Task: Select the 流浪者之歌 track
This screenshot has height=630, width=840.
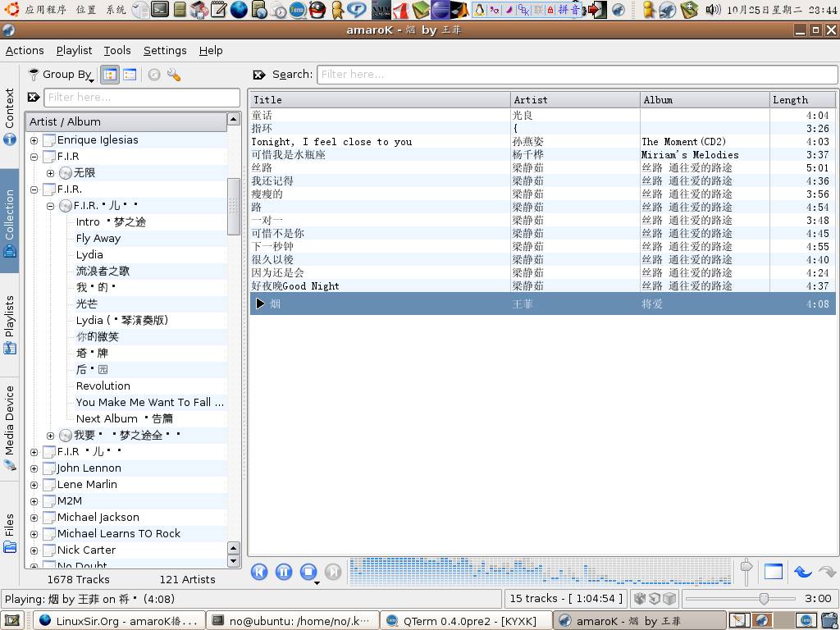Action: click(103, 271)
